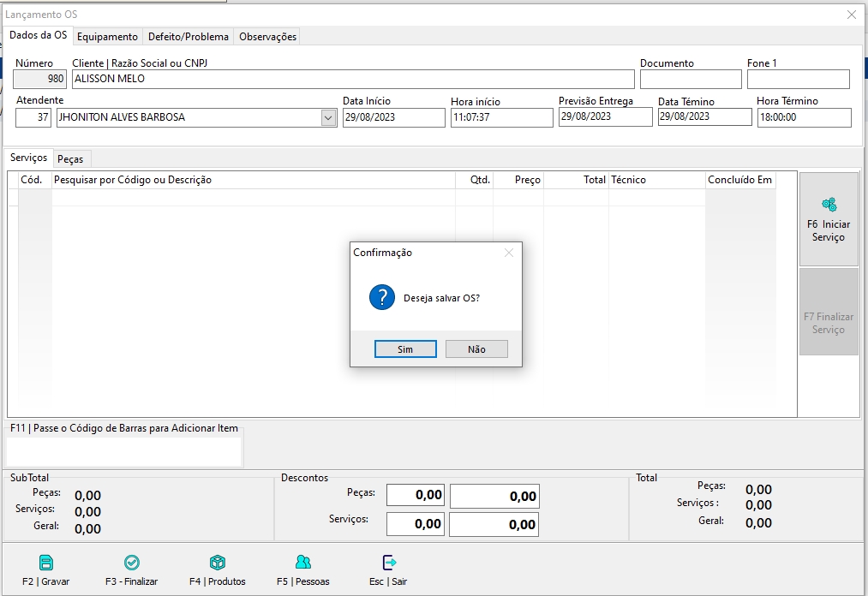Confirm saving with the Sim button
The width and height of the screenshot is (868, 596).
(x=405, y=349)
